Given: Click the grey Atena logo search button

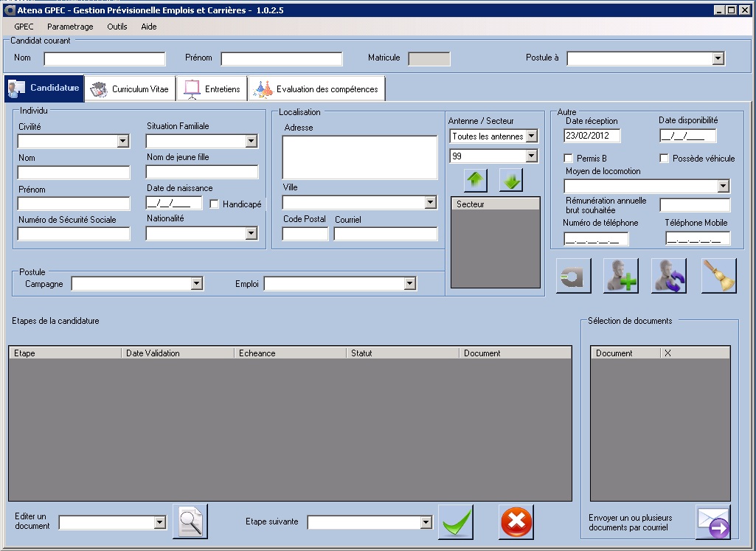Looking at the screenshot, I should 573,276.
